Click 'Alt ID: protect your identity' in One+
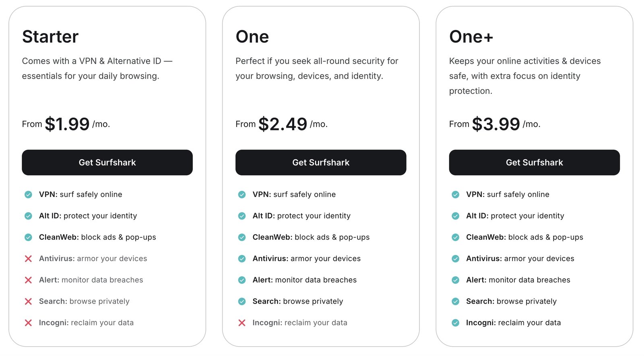644x356 pixels. pyautogui.click(x=515, y=216)
